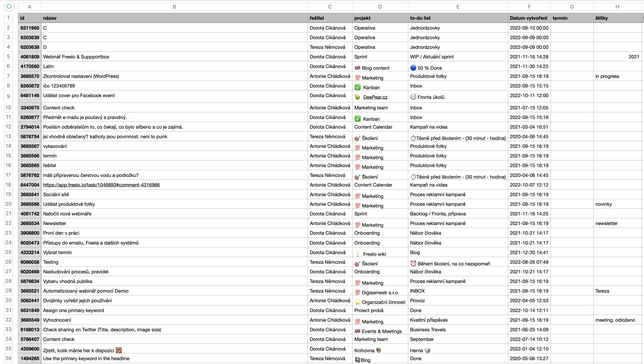The width and height of the screenshot is (644, 364).
Task: Click the target icon in row 17 Školení
Action: pos(358,177)
